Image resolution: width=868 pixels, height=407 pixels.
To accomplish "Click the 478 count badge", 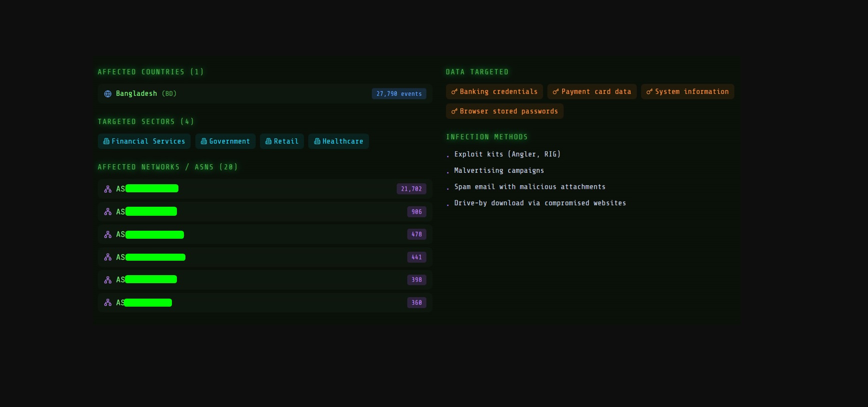I will [416, 234].
